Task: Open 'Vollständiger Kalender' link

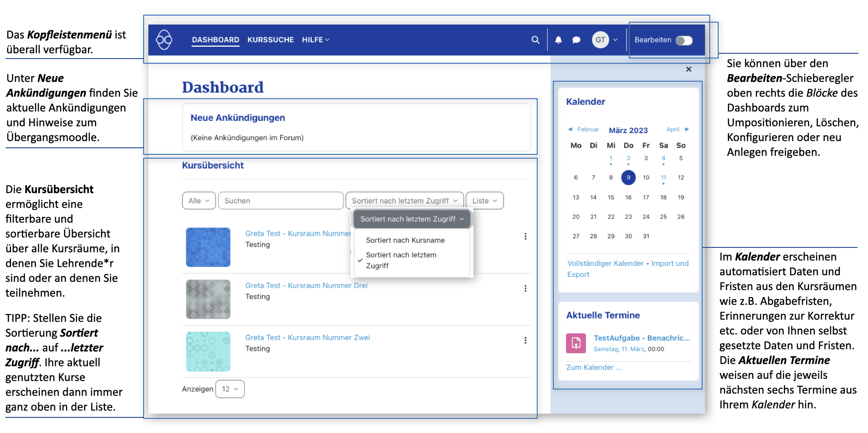Action: pyautogui.click(x=605, y=263)
